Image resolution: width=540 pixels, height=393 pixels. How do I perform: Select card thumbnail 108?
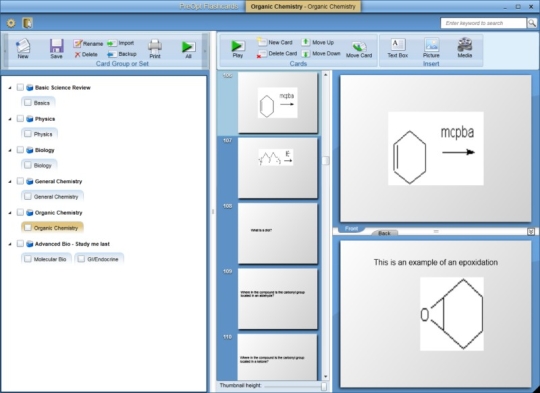278,233
